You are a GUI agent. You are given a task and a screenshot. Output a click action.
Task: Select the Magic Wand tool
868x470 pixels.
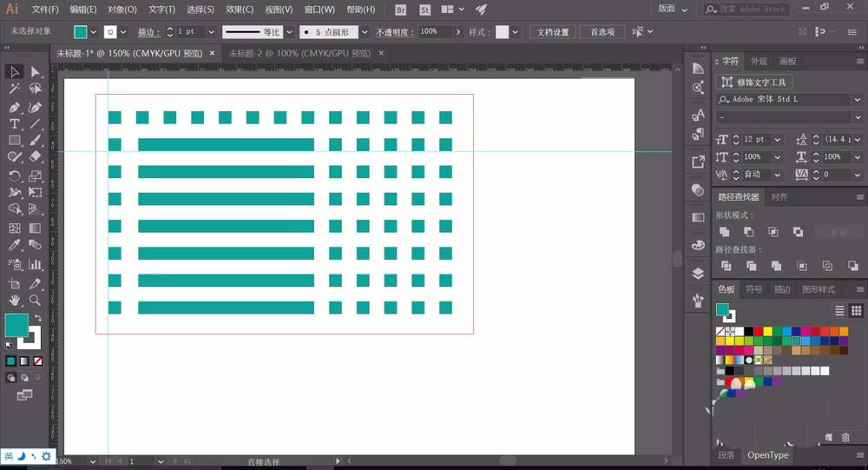click(15, 89)
